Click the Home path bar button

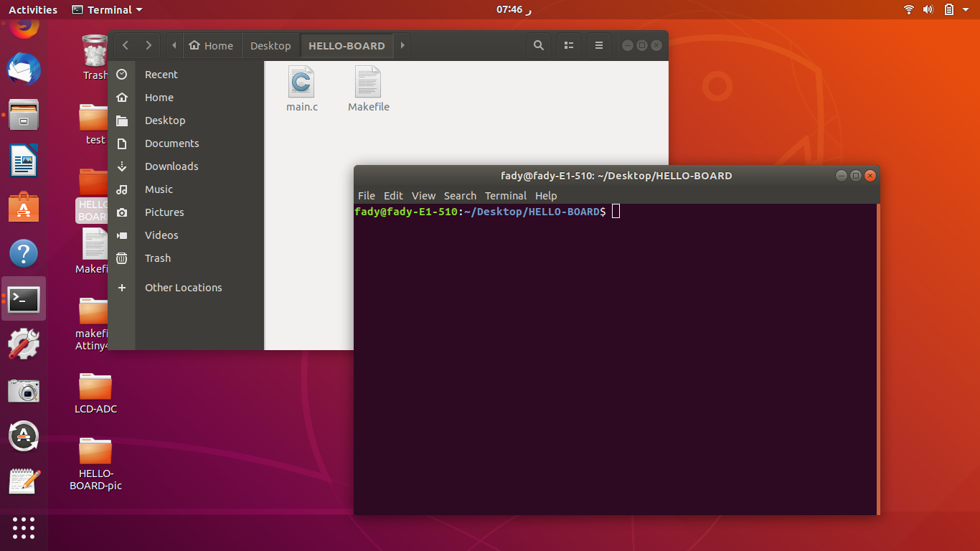coord(212,45)
